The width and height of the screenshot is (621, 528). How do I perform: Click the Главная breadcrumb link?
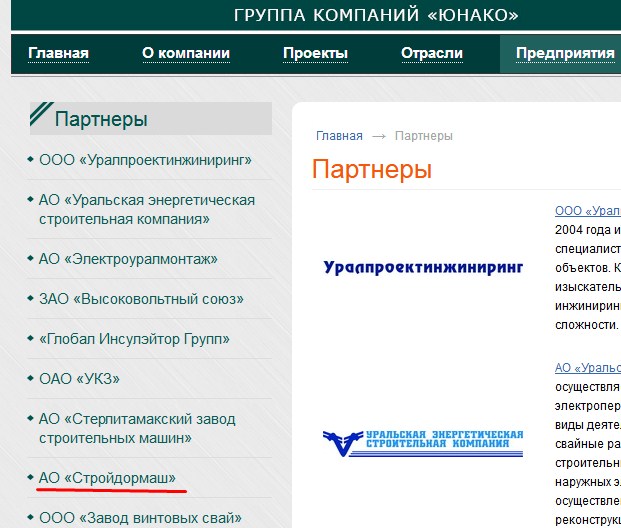(339, 136)
